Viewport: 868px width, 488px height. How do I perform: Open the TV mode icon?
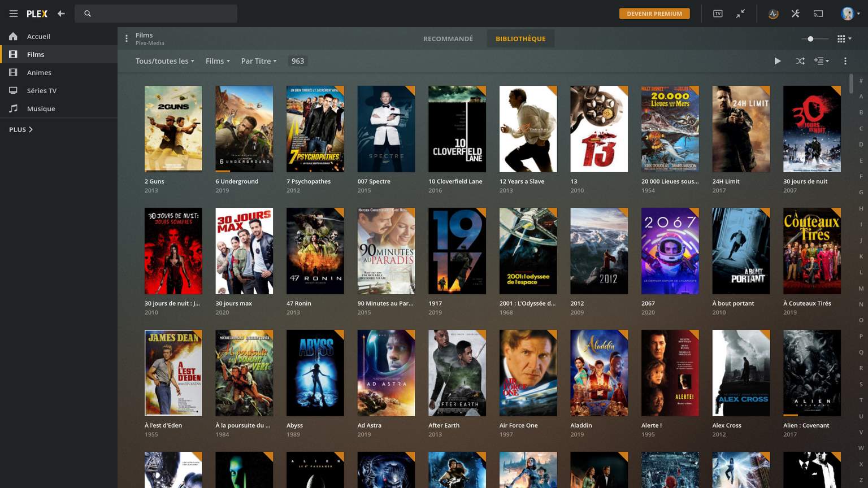pyautogui.click(x=718, y=14)
